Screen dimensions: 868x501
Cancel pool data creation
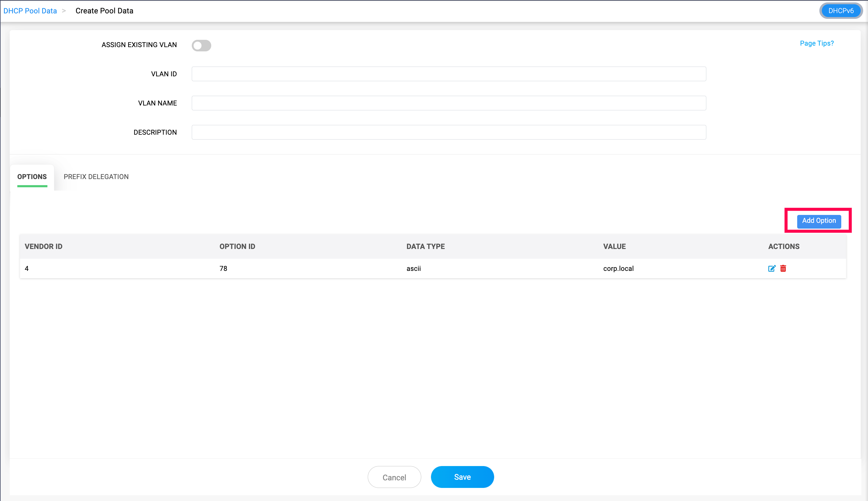pyautogui.click(x=394, y=477)
